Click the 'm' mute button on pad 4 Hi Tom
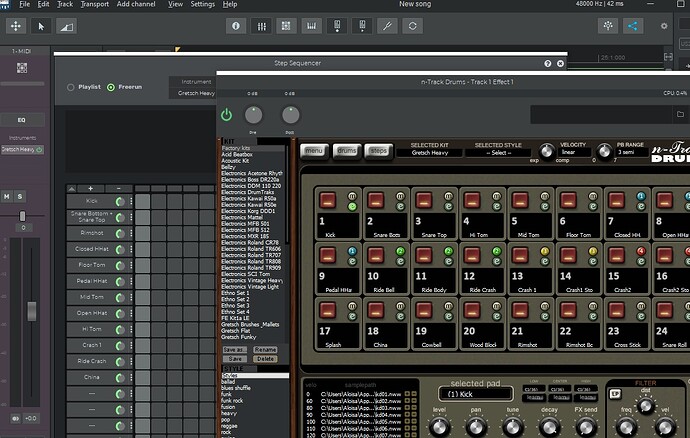 (x=496, y=196)
